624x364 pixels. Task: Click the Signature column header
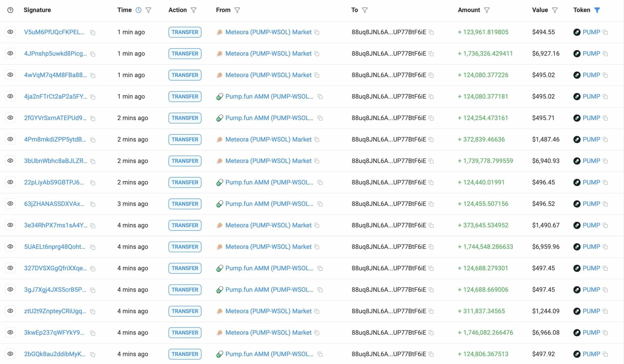click(37, 10)
